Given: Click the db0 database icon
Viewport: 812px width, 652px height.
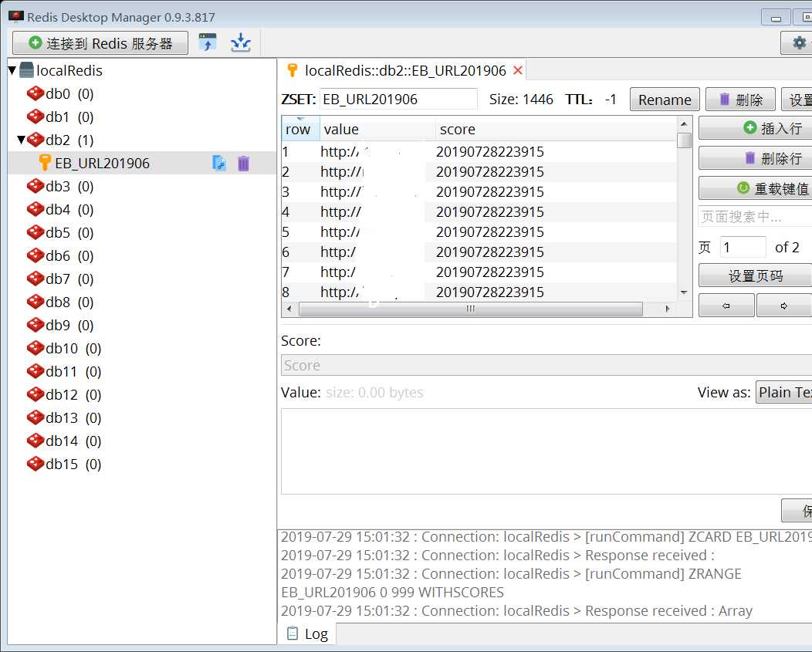Looking at the screenshot, I should tap(36, 93).
